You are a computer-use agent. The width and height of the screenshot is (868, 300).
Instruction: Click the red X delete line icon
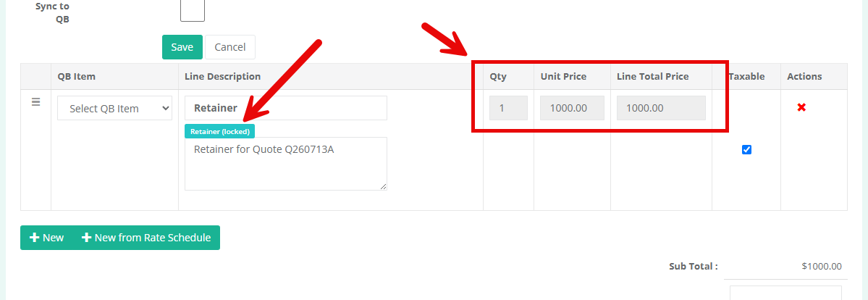pos(801,107)
